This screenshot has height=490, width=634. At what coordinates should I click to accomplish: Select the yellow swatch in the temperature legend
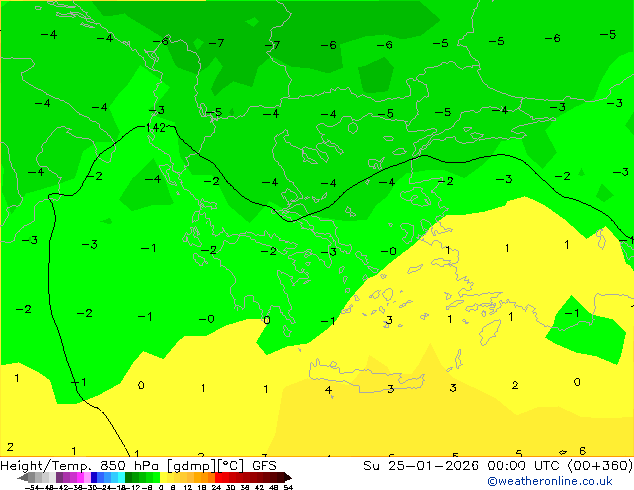click(x=163, y=477)
